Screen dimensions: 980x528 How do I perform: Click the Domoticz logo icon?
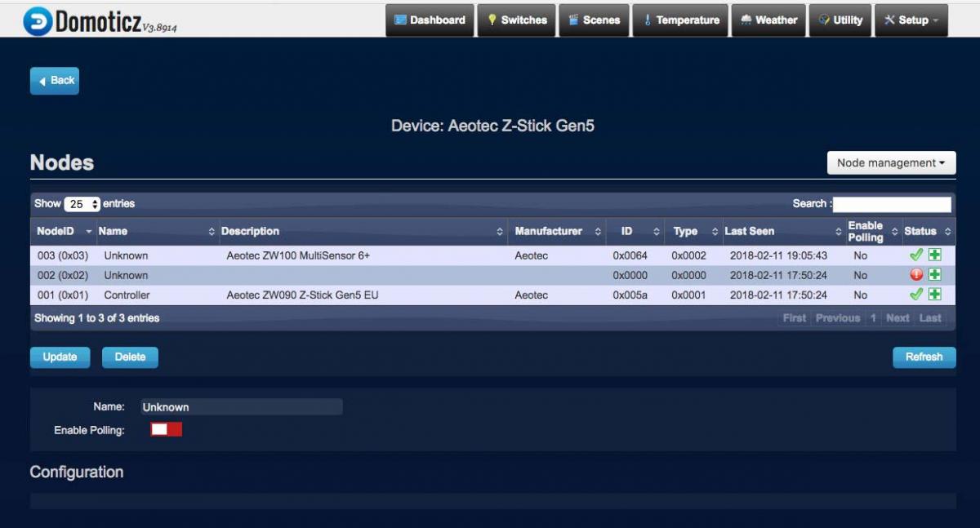point(38,20)
